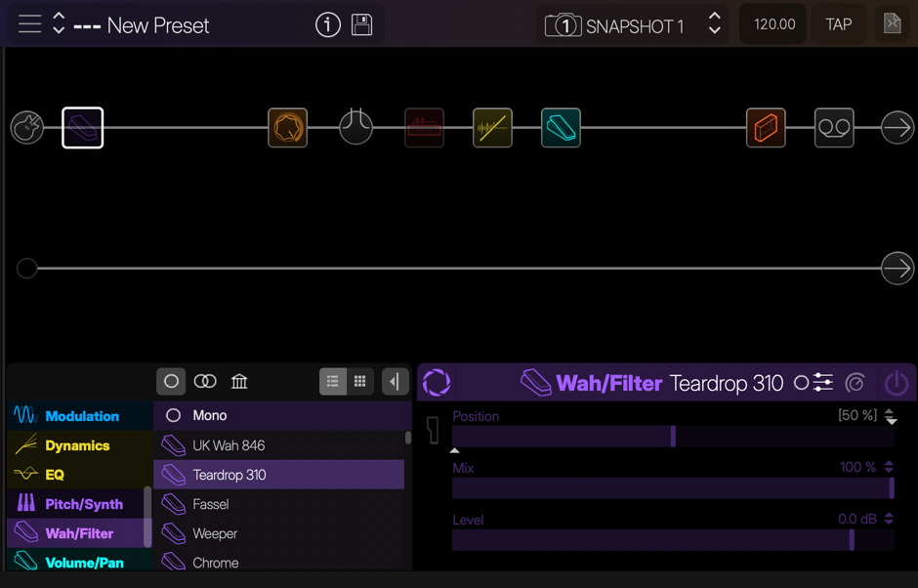Select the Wah block in the signal chain
This screenshot has height=588, width=918.
[83, 127]
